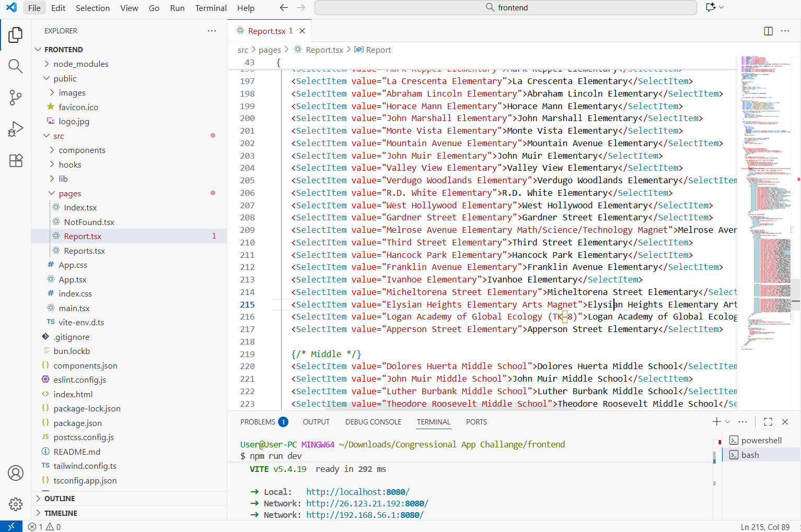Viewport: 801px width, 532px height.
Task: Click Ln 215, Col 89 in status bar
Action: pyautogui.click(x=765, y=527)
